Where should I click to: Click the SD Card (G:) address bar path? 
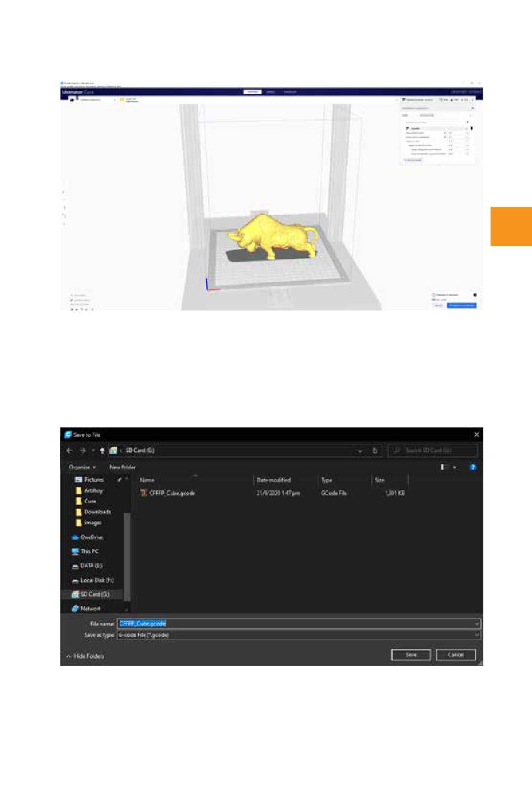140,451
